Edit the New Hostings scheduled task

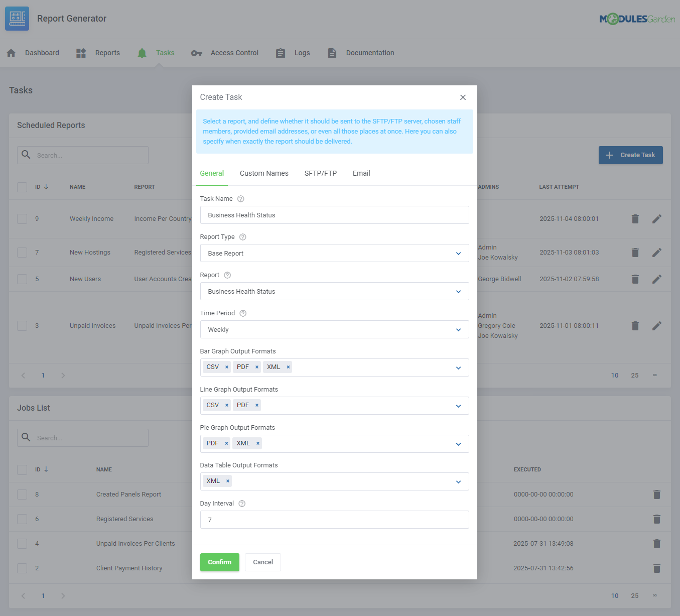pyautogui.click(x=656, y=253)
